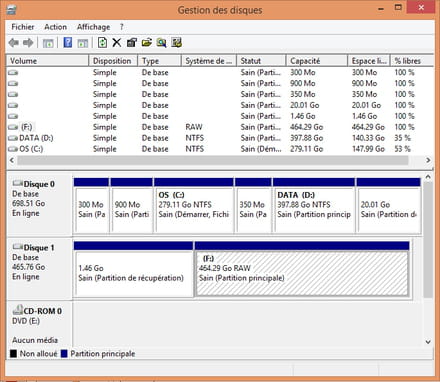Click the volume list right scroll arrow
Image resolution: width=440 pixels, height=382 pixels.
pos(428,160)
